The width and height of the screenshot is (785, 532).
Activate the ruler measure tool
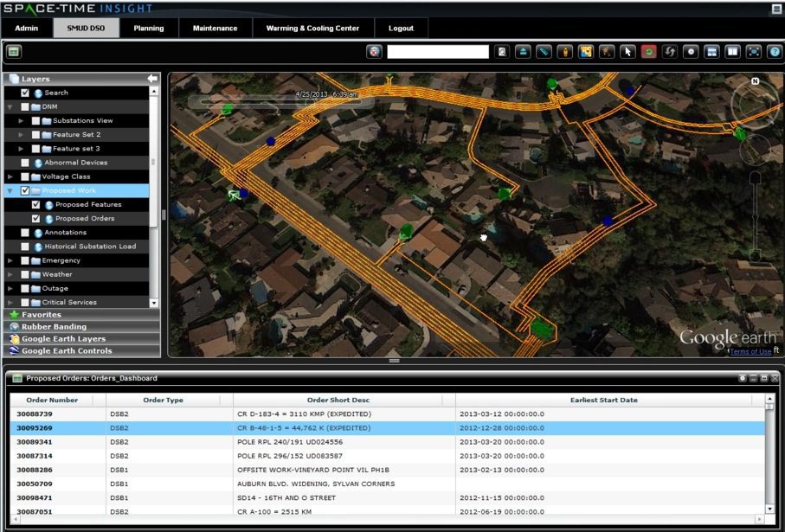544,52
